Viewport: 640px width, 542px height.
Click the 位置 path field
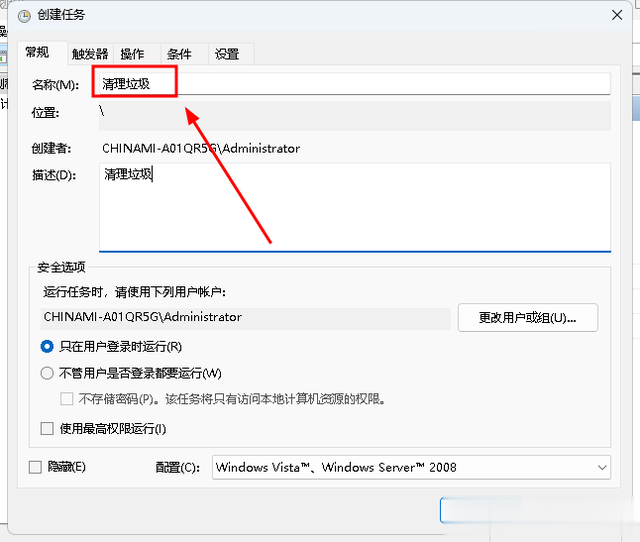pos(355,116)
